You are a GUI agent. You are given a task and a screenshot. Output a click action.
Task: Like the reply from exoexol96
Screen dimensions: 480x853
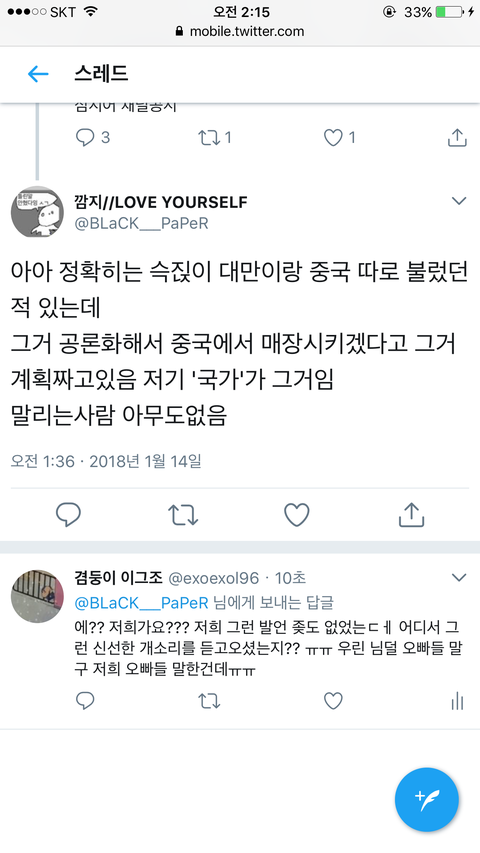(333, 701)
